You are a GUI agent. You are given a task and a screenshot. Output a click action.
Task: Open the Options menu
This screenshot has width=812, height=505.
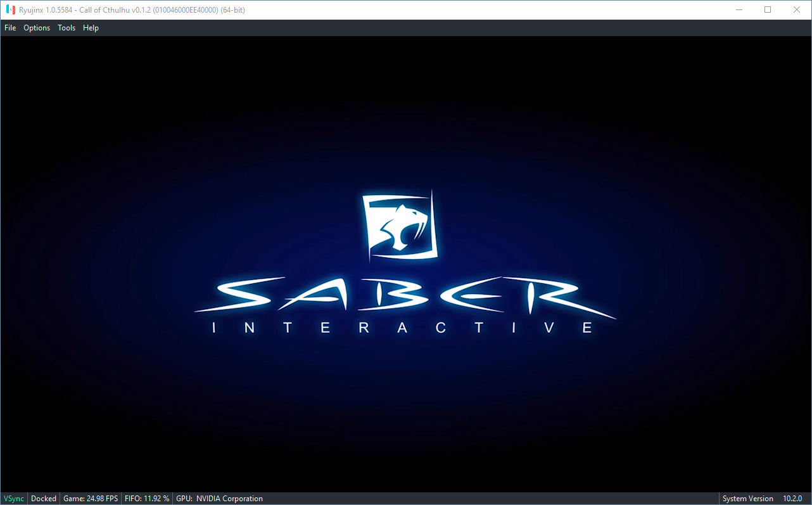point(37,28)
